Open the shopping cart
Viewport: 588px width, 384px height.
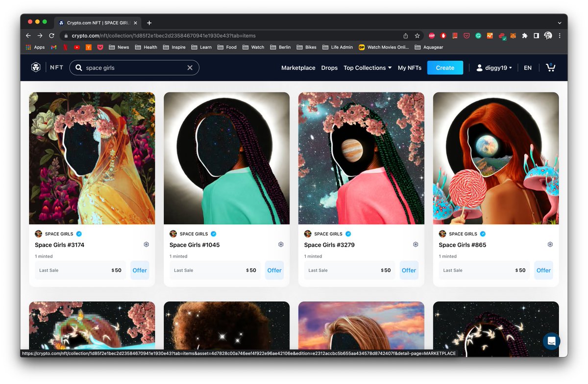(x=551, y=68)
